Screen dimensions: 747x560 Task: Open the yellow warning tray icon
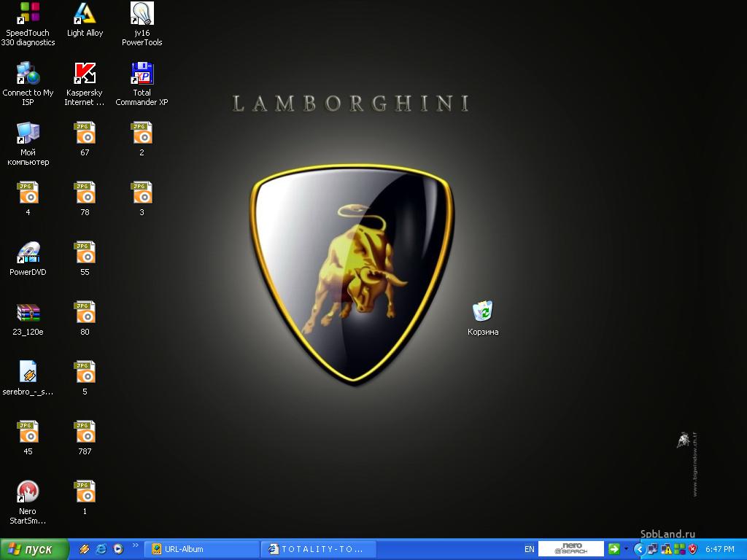coord(666,549)
